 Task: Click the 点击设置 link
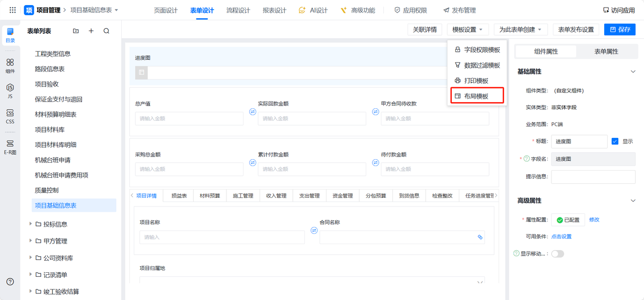pos(561,237)
